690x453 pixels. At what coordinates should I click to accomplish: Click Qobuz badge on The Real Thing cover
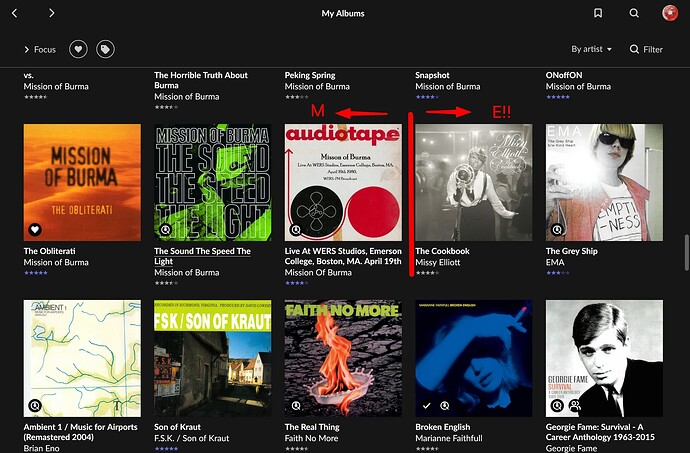296,405
